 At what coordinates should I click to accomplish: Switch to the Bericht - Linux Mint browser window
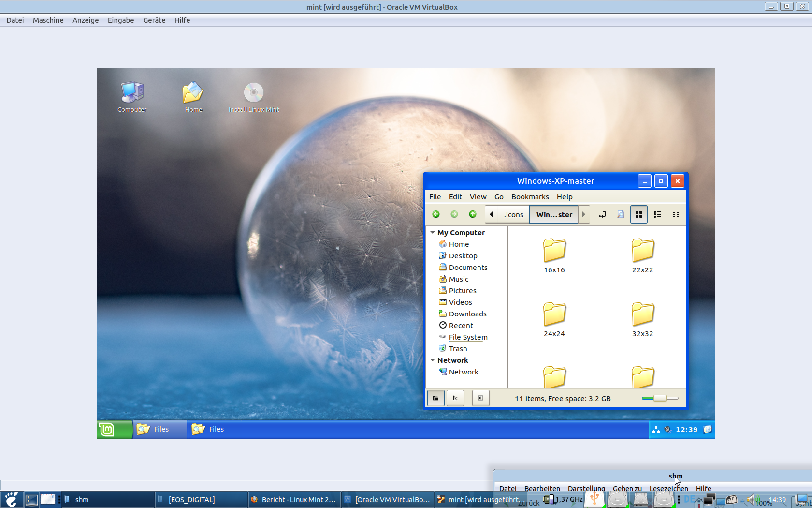pos(294,500)
